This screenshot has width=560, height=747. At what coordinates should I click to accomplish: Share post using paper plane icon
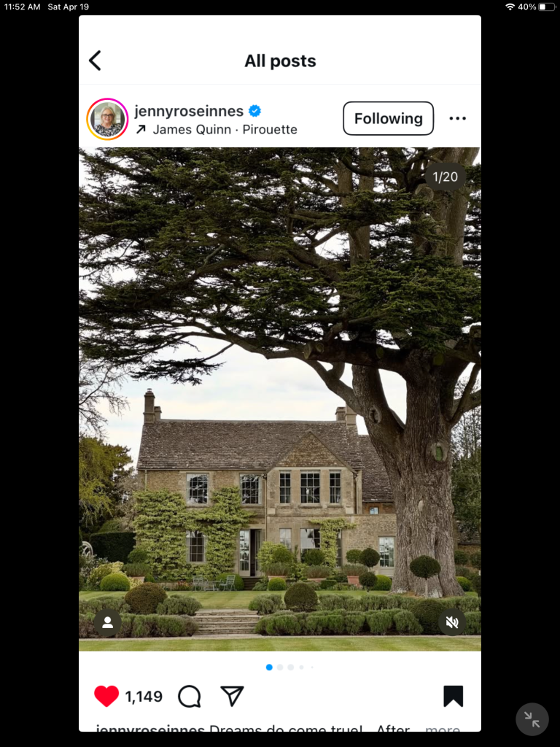[233, 696]
